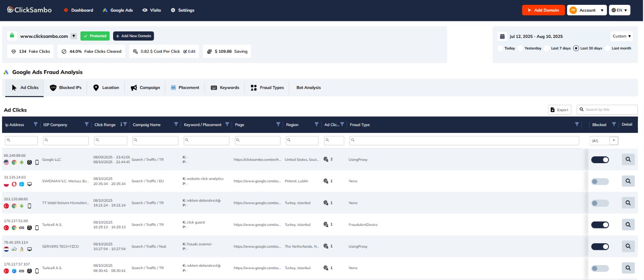Open the Custom date range dropdown
Screen dimensions: 644x280
pos(621,36)
